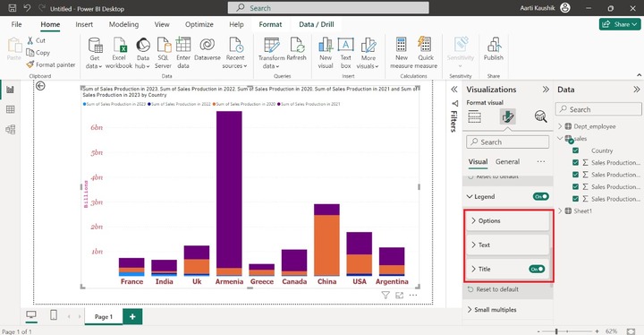The image size is (644, 335).
Task: Collapse the Legend section
Action: tap(470, 197)
